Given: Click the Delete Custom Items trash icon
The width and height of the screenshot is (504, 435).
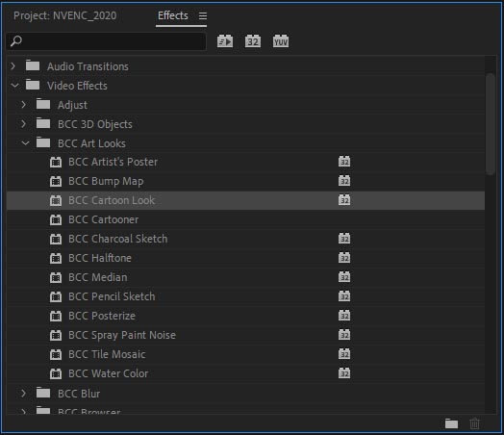Looking at the screenshot, I should point(474,423).
